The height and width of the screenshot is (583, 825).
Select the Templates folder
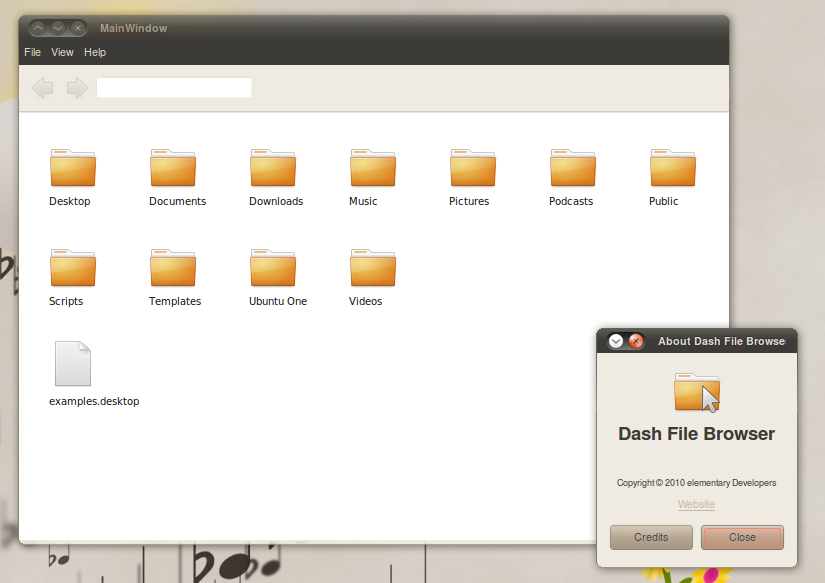click(x=172, y=268)
